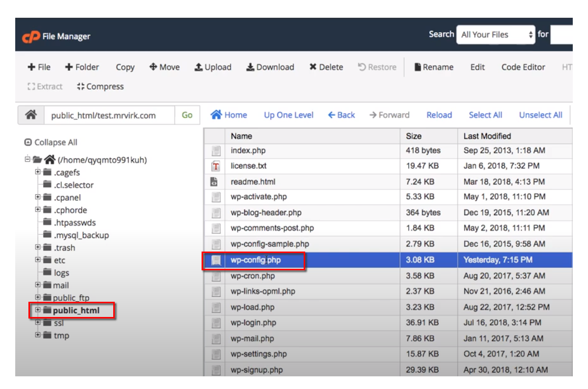Click Unselect All
This screenshot has width=588, height=389.
[540, 115]
